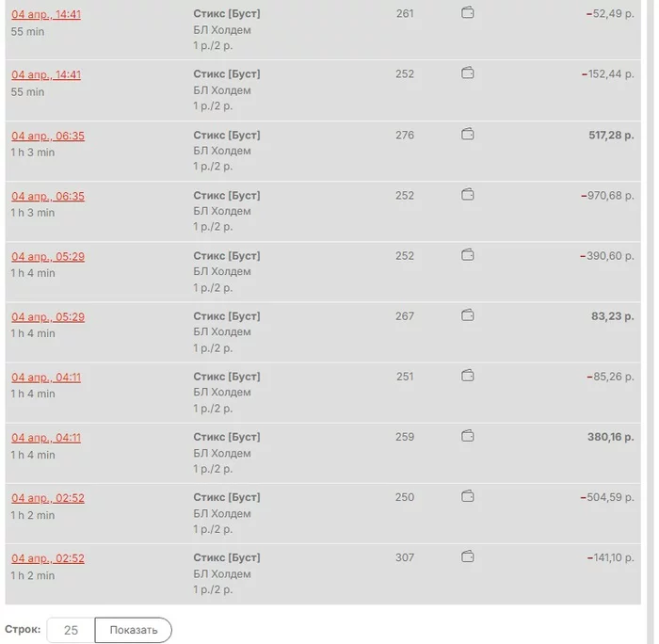
Task: Click wallet icon in the −390,60 р. row
Action: point(468,255)
